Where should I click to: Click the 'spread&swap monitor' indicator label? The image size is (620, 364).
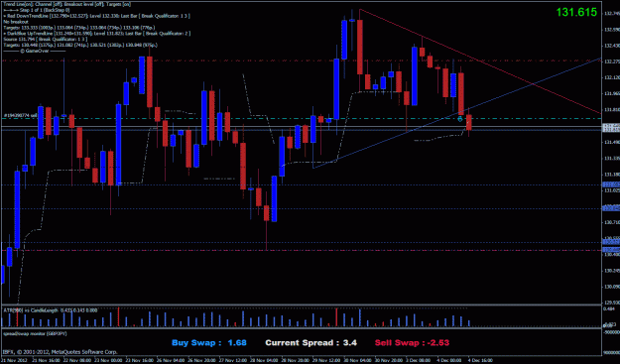(35, 334)
